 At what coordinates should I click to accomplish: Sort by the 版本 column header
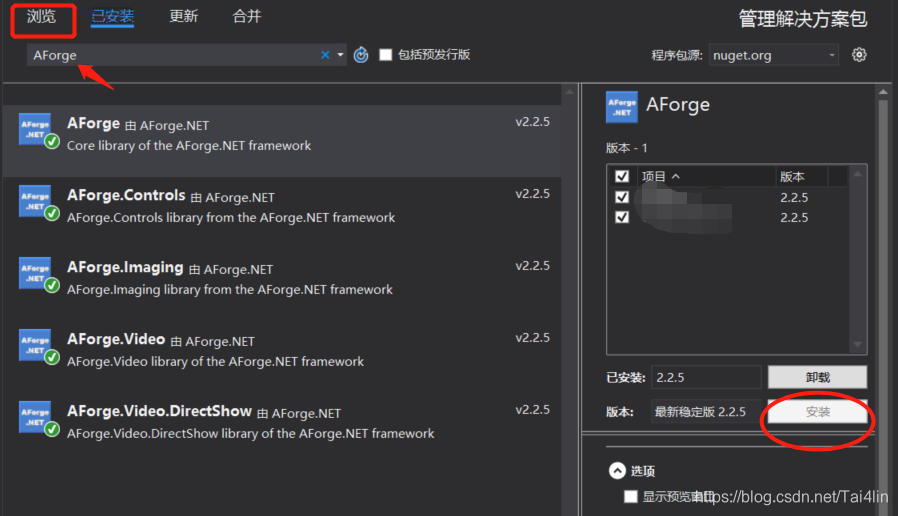pos(802,176)
